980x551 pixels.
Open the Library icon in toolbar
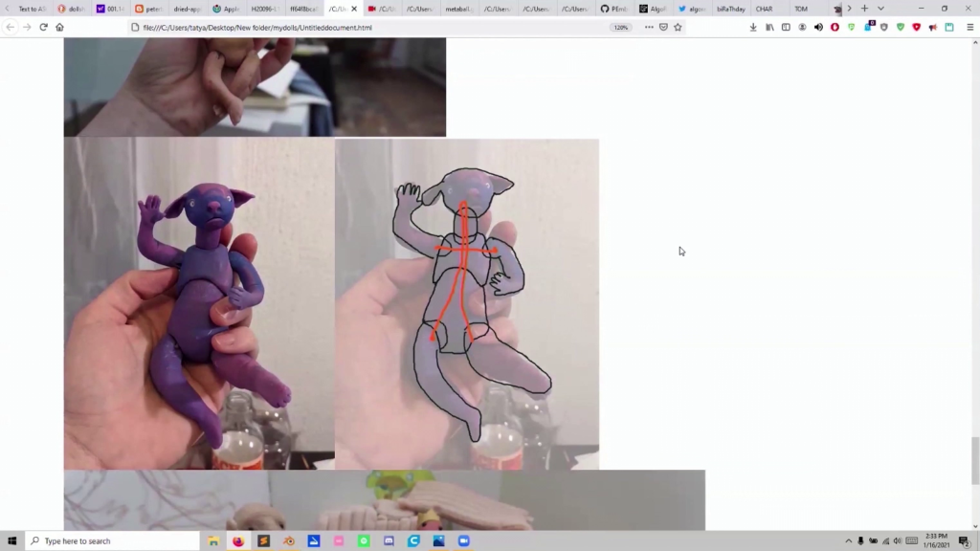point(769,28)
